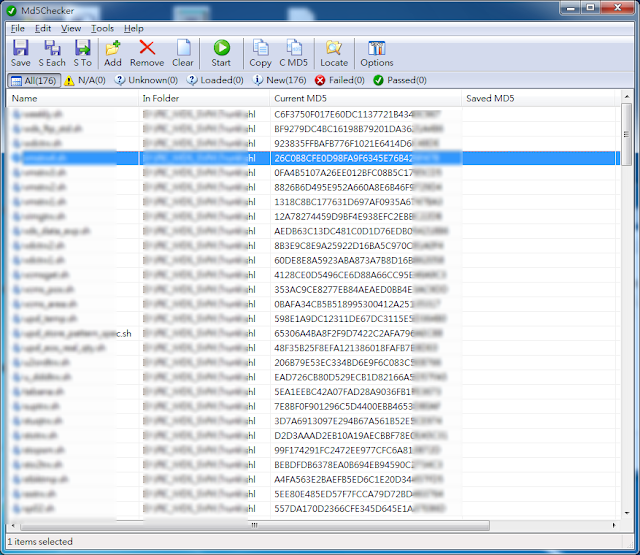Viewport: 640px width, 555px height.
Task: Click the horizontal scrollbar right arrow
Action: pos(614,525)
